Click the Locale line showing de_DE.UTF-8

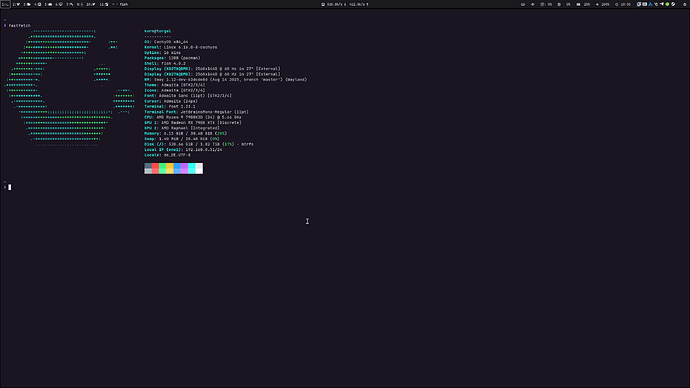(x=167, y=155)
